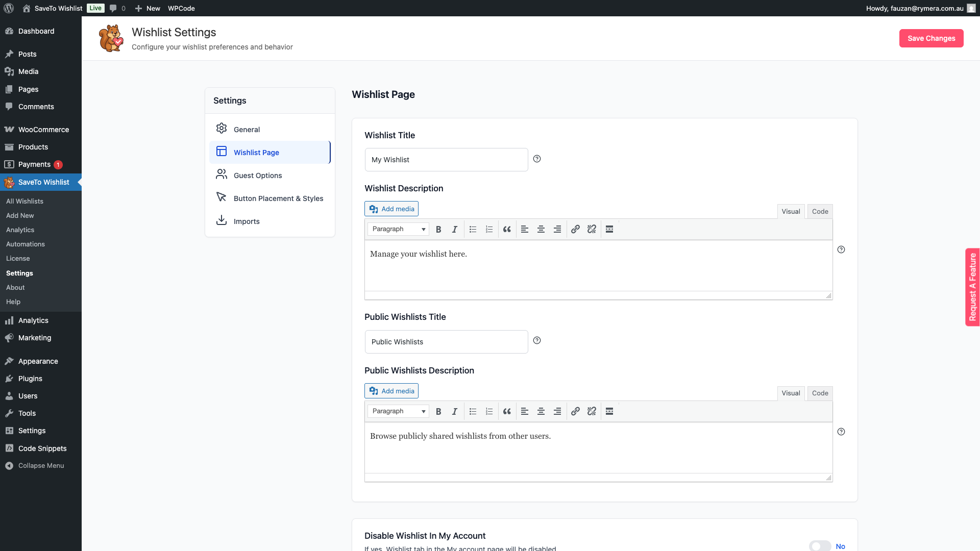Open Button Placement & Styles settings
The height and width of the screenshot is (551, 980).
[x=278, y=198]
